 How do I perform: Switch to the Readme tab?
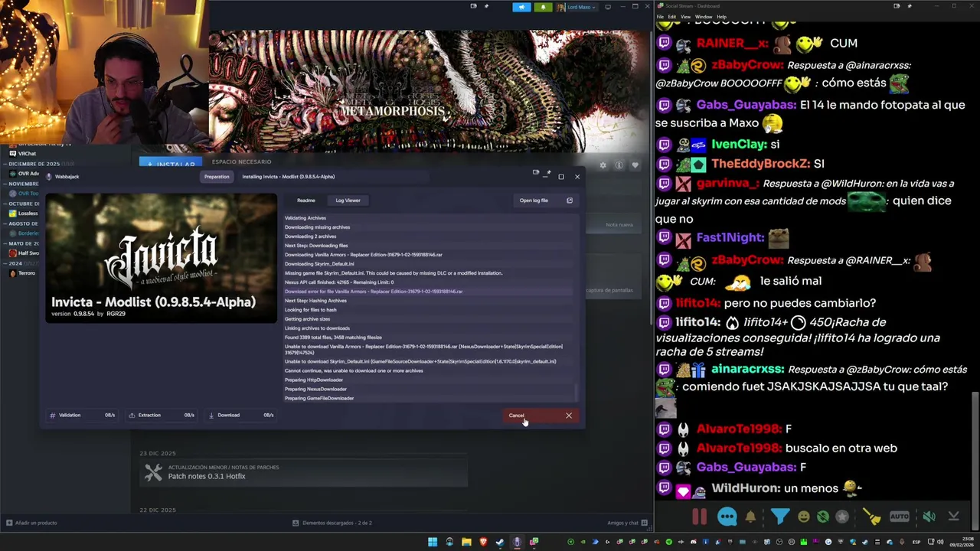[x=306, y=201]
